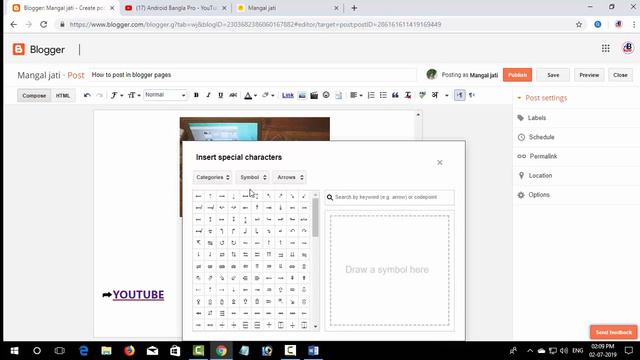Edit the post title field

252,75
